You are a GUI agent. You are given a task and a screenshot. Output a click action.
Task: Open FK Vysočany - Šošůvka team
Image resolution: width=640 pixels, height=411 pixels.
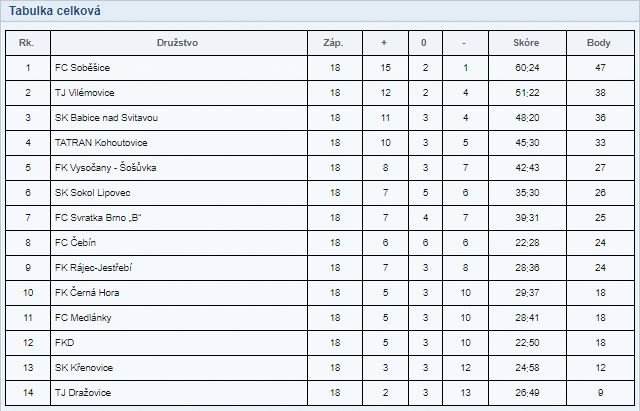pyautogui.click(x=105, y=168)
